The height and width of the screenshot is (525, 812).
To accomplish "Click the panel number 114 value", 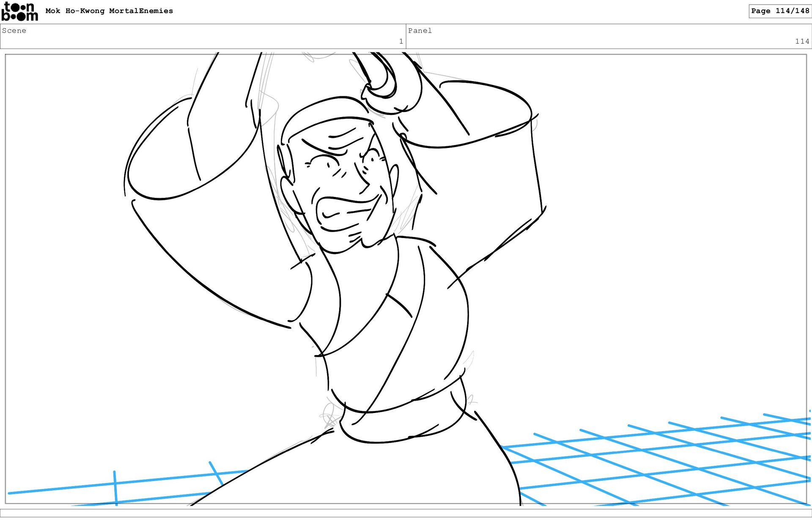I will click(x=801, y=41).
